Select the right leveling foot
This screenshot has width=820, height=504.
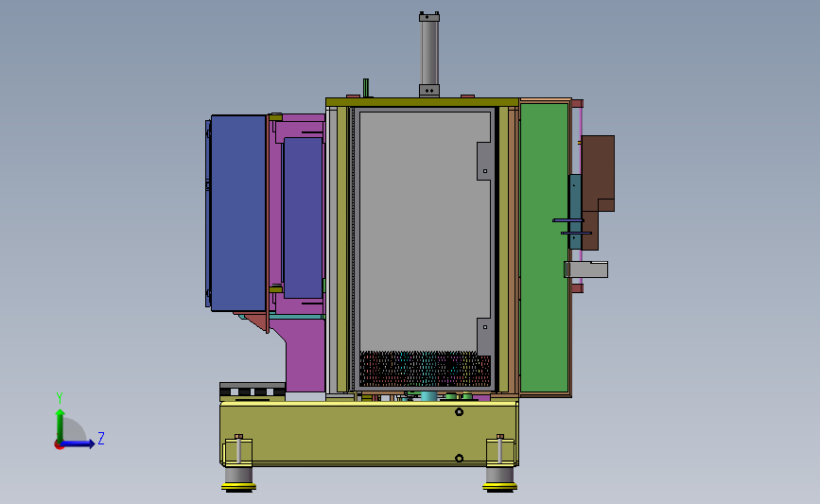[500, 479]
